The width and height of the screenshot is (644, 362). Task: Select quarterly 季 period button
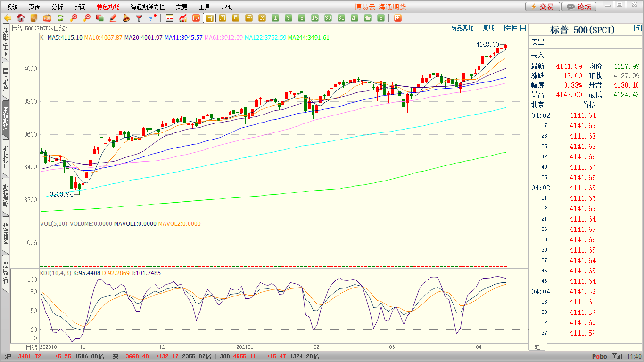[x=249, y=18]
